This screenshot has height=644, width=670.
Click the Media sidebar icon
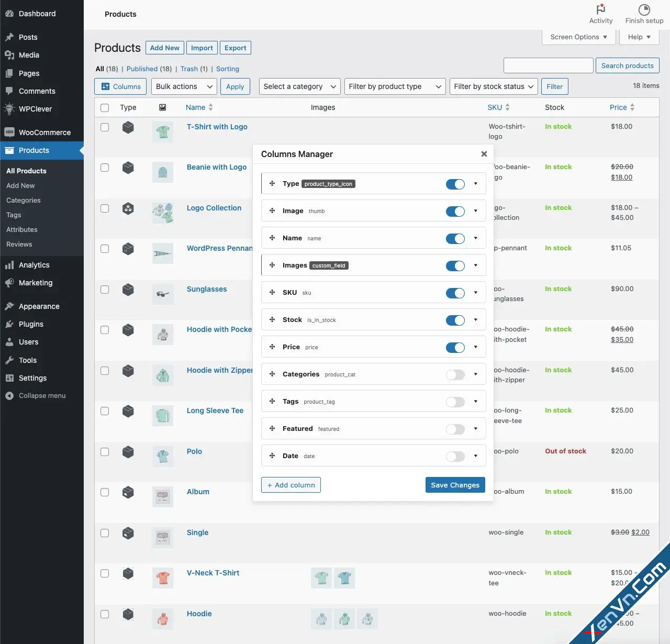[x=9, y=55]
